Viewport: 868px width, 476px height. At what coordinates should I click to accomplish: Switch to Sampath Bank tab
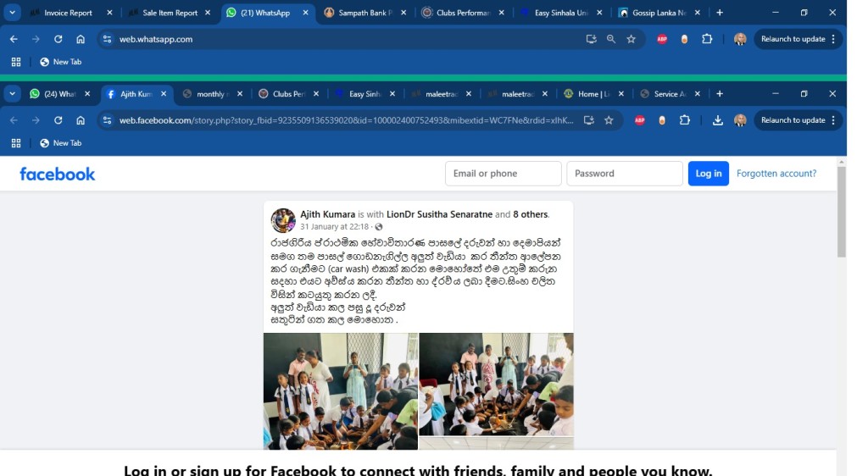point(364,13)
